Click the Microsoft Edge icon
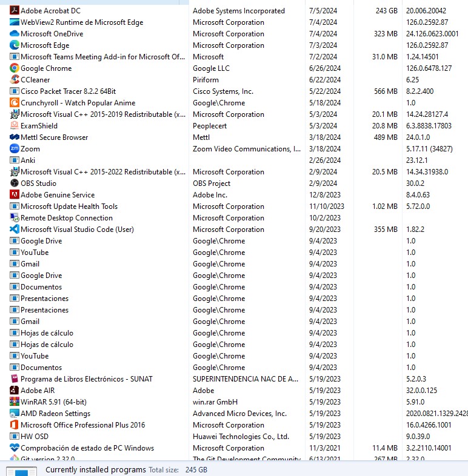468x476 pixels. (x=15, y=45)
